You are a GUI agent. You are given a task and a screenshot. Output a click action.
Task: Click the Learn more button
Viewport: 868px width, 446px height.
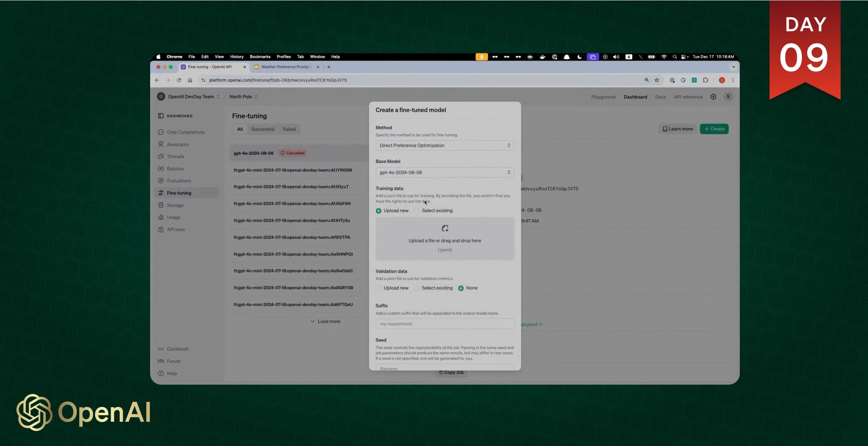677,129
